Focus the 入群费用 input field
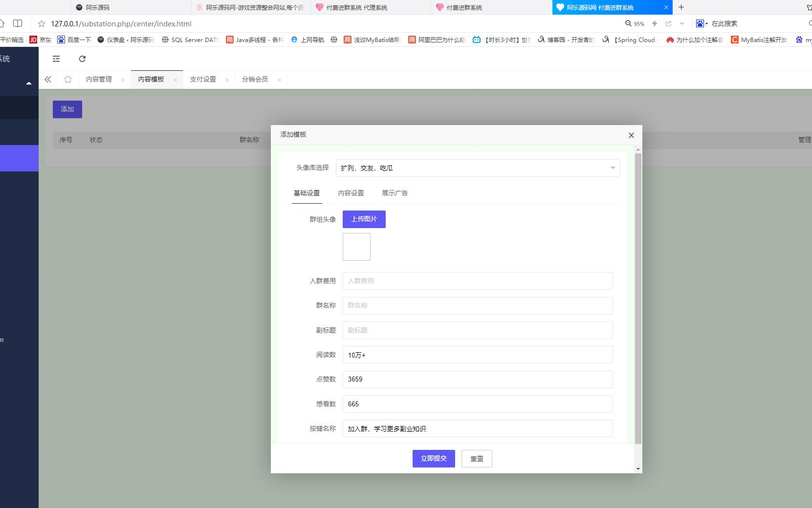 (x=478, y=281)
